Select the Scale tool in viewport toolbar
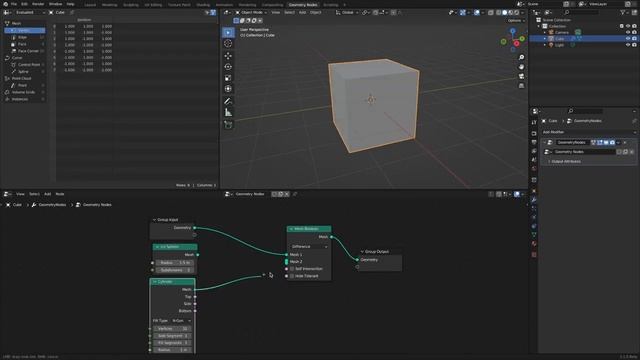 228,78
